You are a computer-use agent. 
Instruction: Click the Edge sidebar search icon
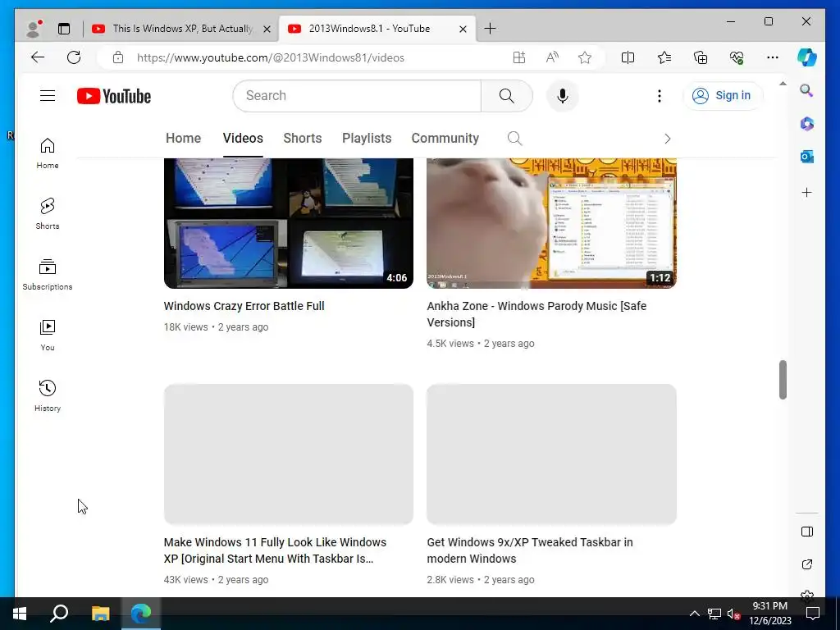[x=807, y=90]
